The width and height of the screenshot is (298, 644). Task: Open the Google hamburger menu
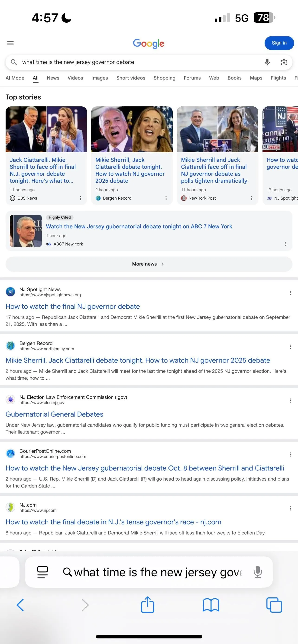10,43
